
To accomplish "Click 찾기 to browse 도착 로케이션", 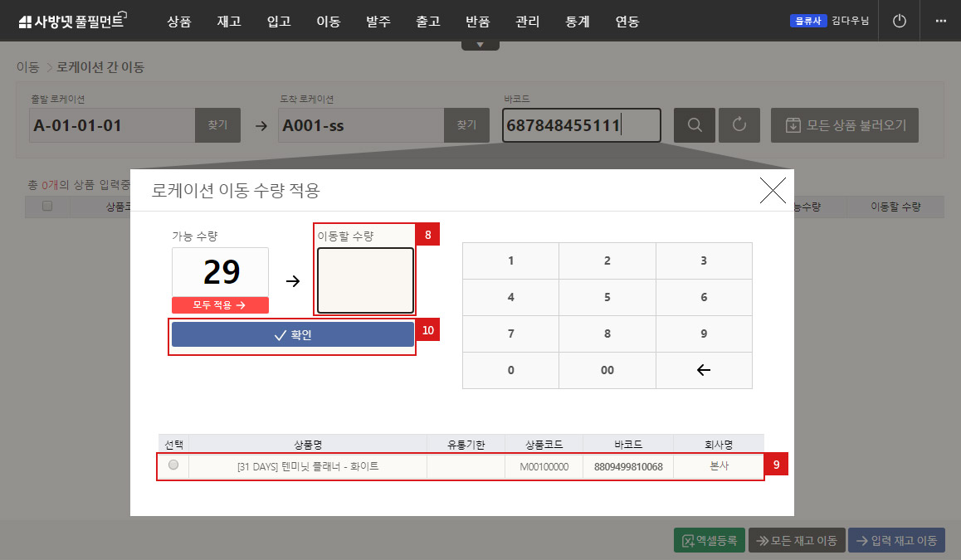I will coord(466,124).
